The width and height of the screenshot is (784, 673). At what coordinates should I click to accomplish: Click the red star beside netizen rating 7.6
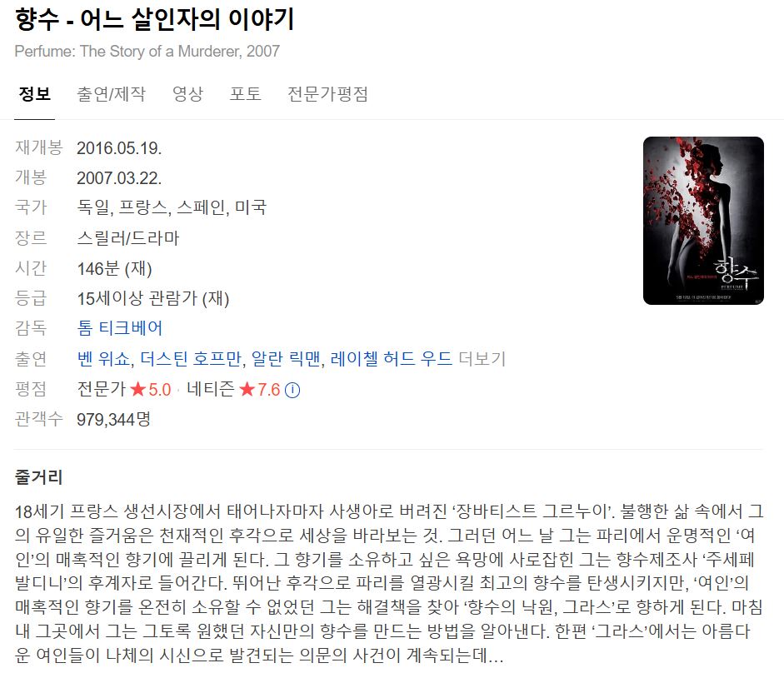click(247, 390)
